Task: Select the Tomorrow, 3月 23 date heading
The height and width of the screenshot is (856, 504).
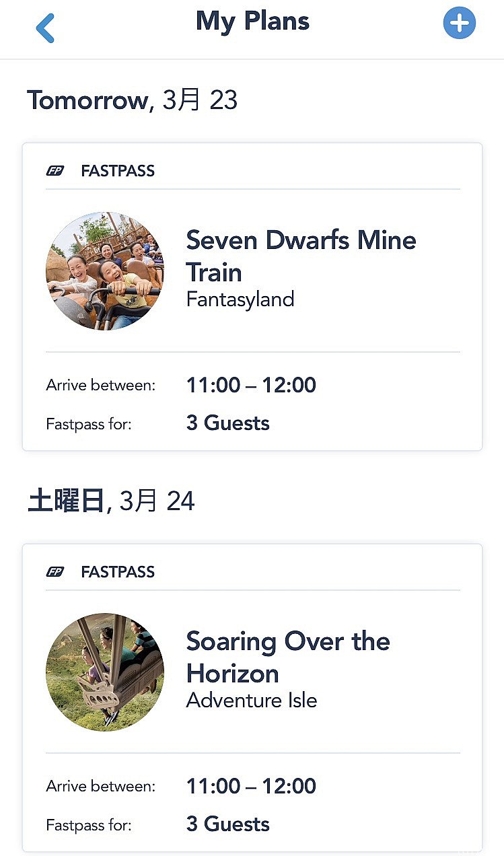Action: [x=133, y=100]
